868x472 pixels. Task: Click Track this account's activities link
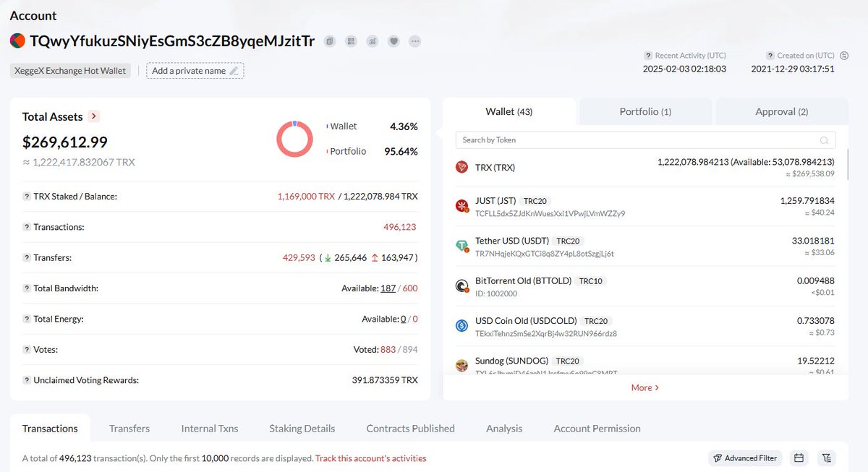(371, 458)
